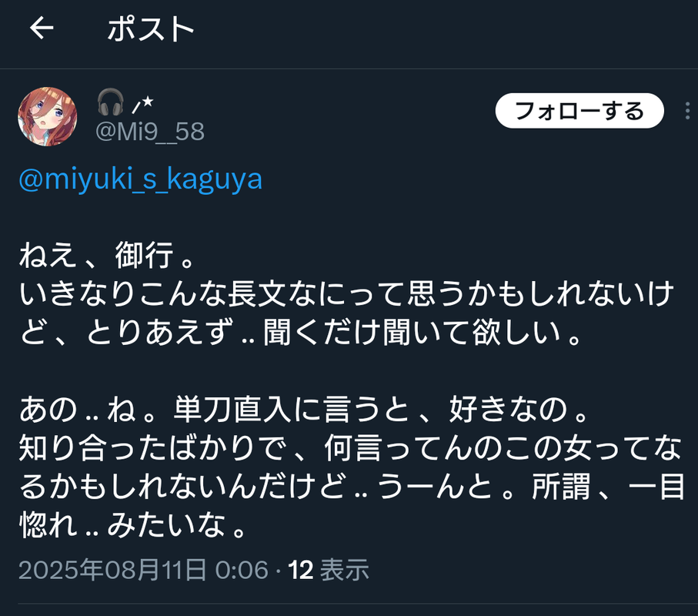Click the 0:06 post time

tap(242, 570)
